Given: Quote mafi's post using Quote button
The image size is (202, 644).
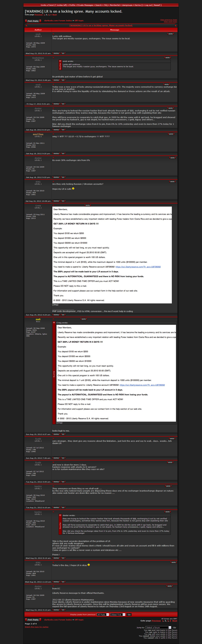Looking at the screenshot, I should pos(84,319).
